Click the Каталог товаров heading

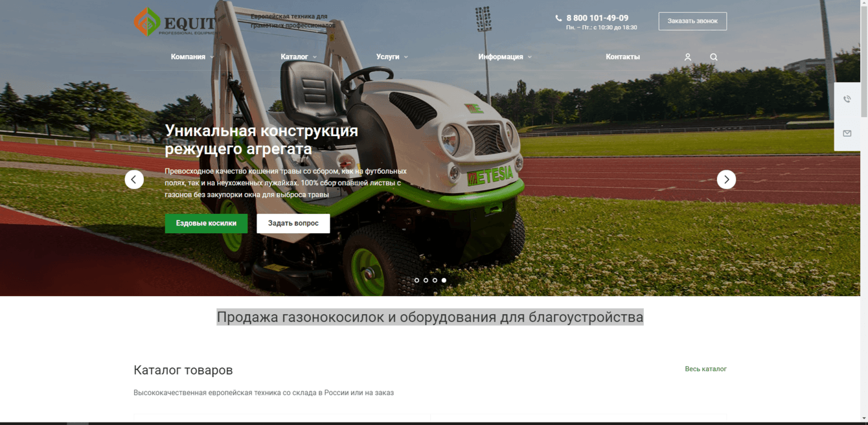(x=183, y=371)
